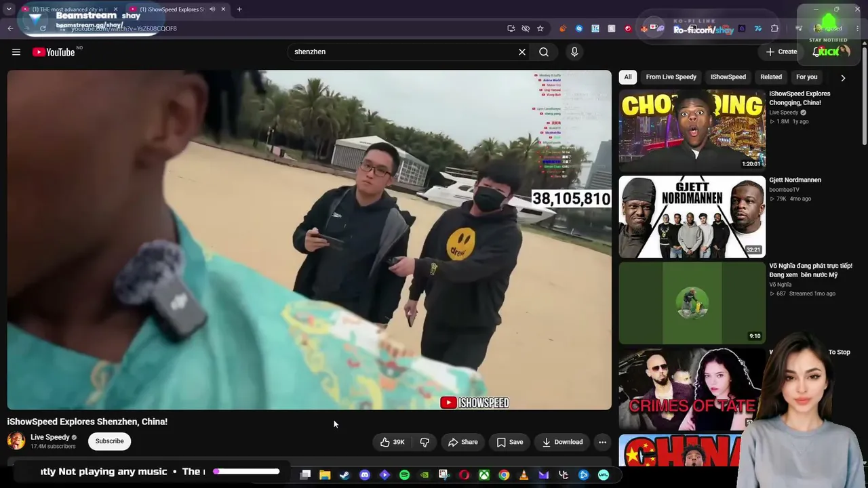Toggle the crossed-eye tracking protection icon
868x488 pixels.
(x=526, y=28)
